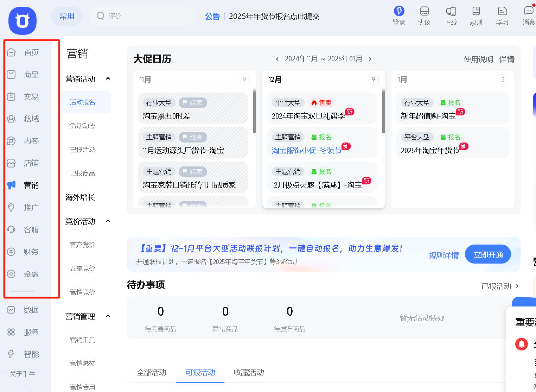Open the 2024年淘宝双旦礼遇季 card
This screenshot has width=536, height=392.
[322, 108]
